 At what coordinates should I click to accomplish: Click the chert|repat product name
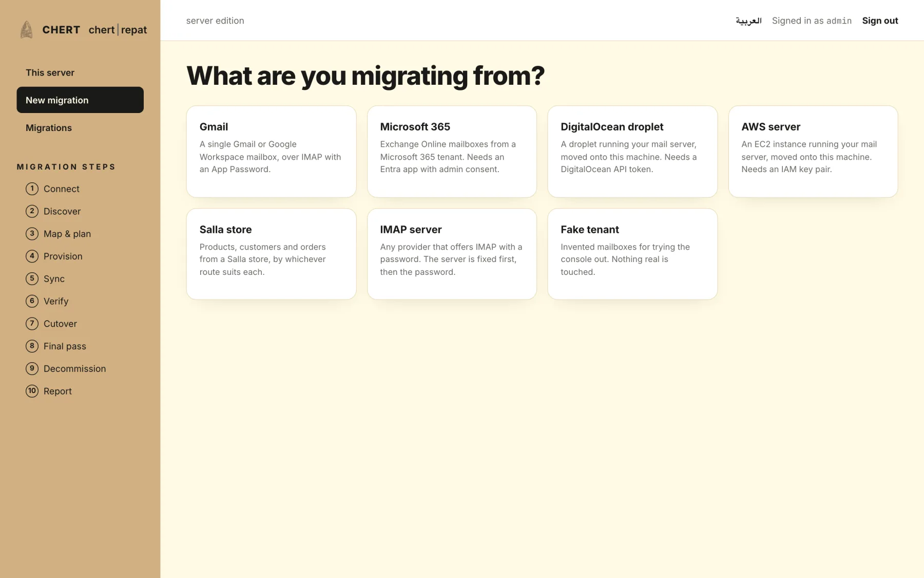pyautogui.click(x=118, y=30)
